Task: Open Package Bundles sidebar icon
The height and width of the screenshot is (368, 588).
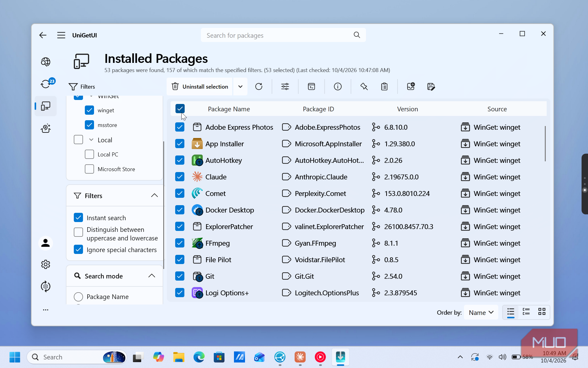Action: [46, 128]
